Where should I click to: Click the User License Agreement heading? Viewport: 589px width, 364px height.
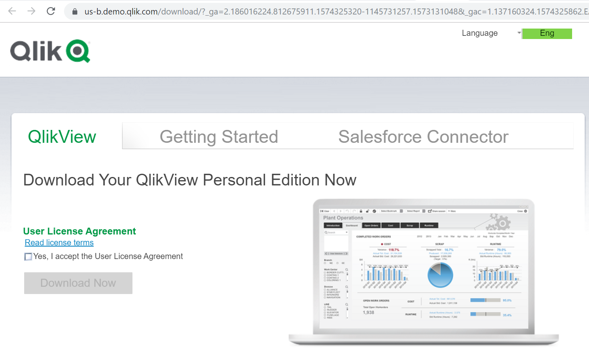(x=80, y=231)
